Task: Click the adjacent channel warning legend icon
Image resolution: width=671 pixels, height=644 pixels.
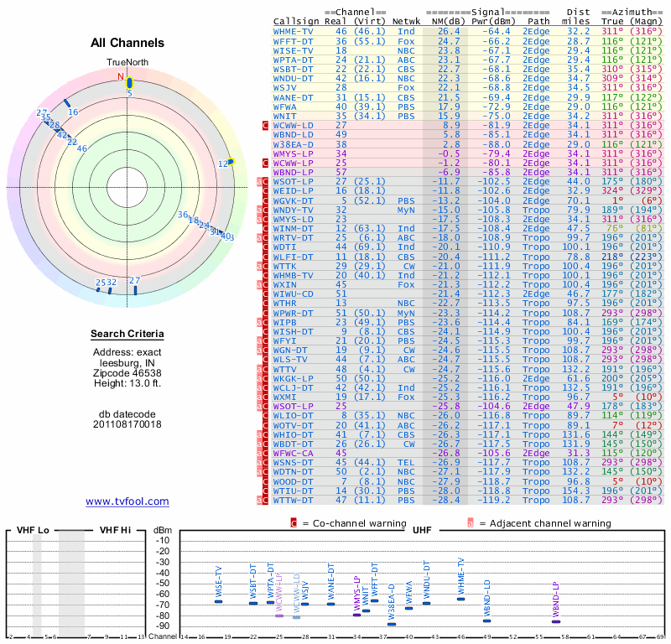Action: pyautogui.click(x=471, y=523)
